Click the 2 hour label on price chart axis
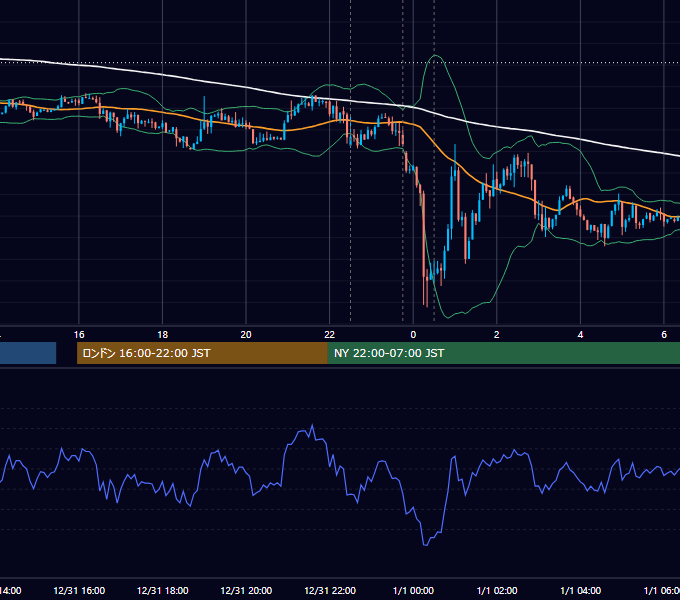Screen dimensions: 680x600 [x=497, y=335]
